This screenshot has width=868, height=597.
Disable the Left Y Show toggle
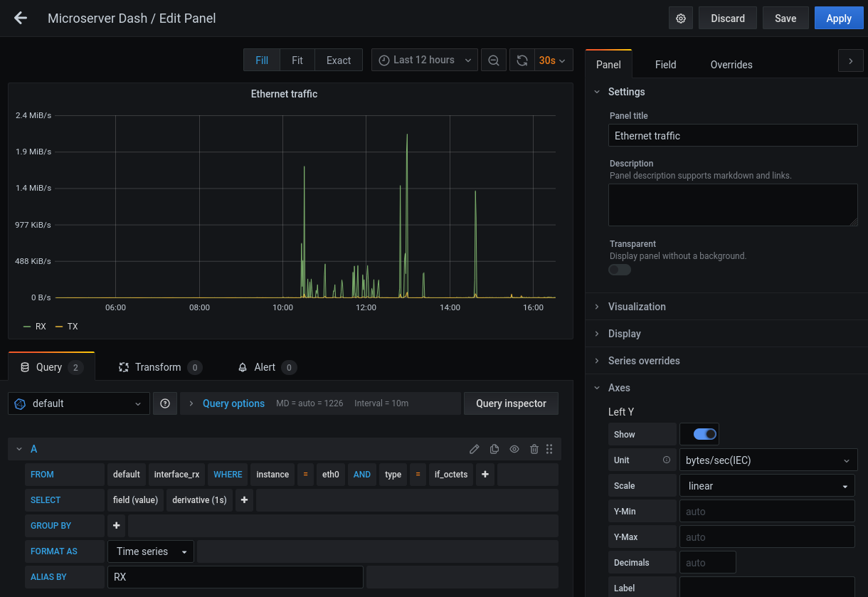coord(699,433)
